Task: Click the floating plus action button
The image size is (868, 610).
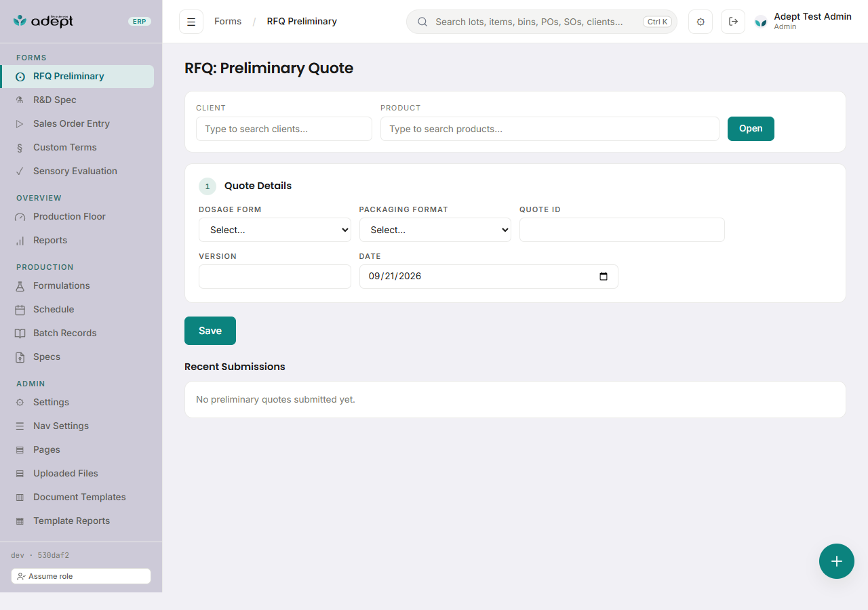Action: click(837, 561)
